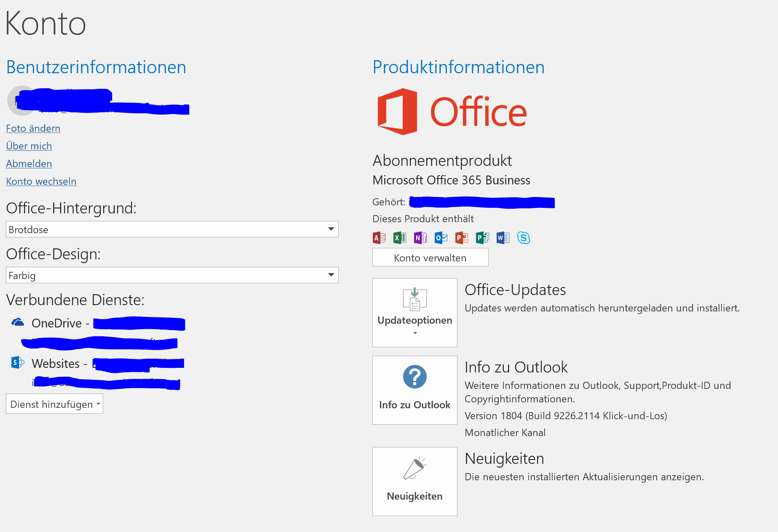The height and width of the screenshot is (532, 778).
Task: Click the Neuigkeiten section heading
Action: (x=504, y=459)
